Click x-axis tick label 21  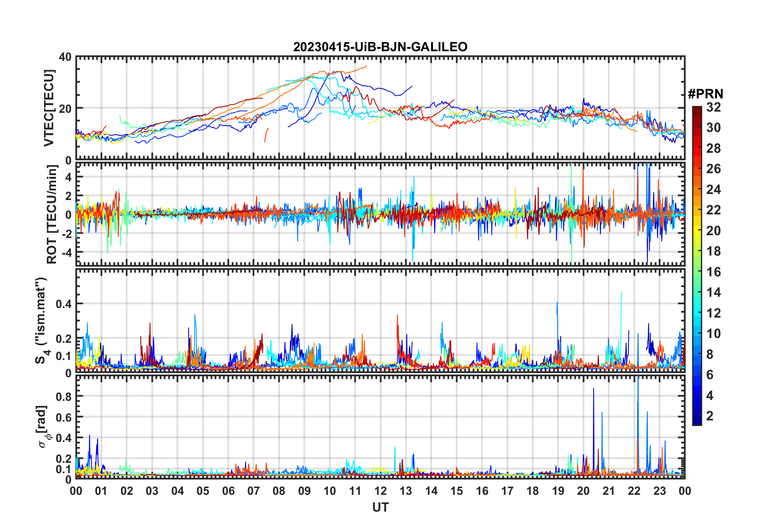pos(609,491)
